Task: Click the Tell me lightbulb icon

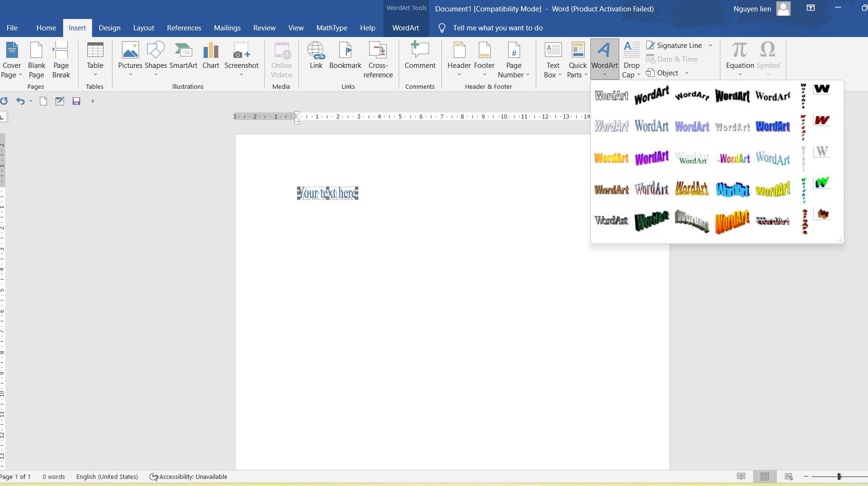Action: pyautogui.click(x=442, y=28)
